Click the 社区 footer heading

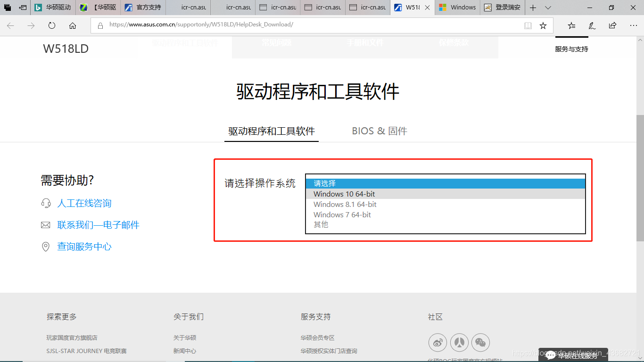435,317
